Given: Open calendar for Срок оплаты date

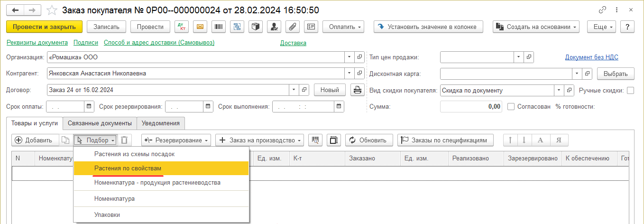Looking at the screenshot, I should [89, 107].
